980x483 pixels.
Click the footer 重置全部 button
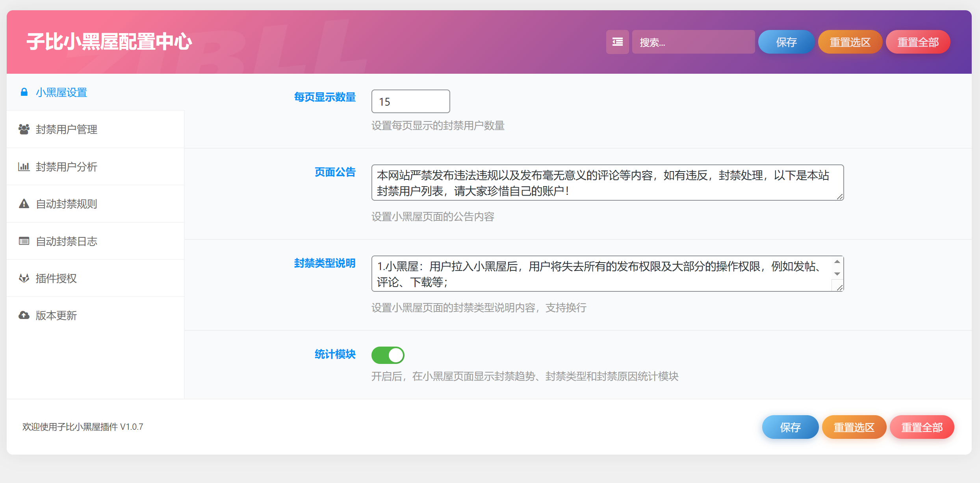coord(922,427)
